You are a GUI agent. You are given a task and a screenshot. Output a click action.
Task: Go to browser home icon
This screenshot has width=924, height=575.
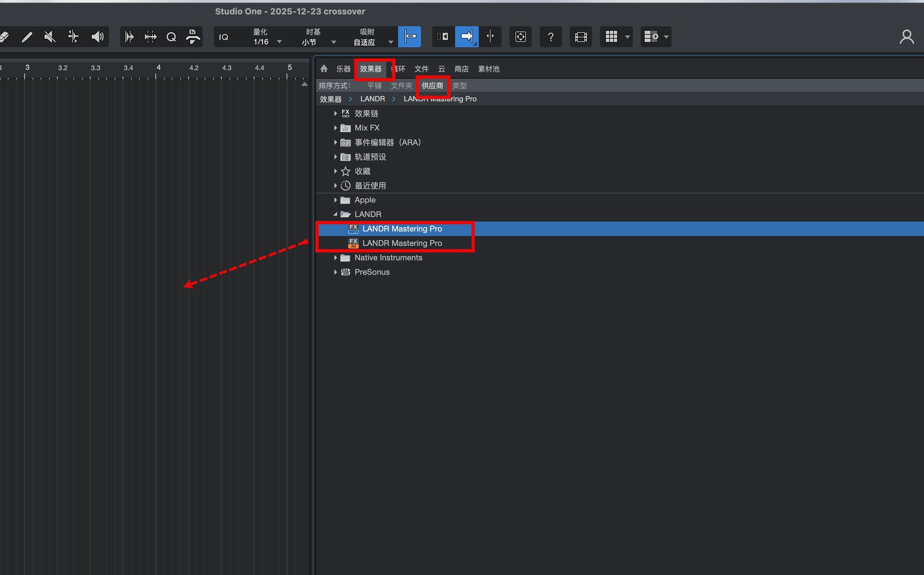(324, 69)
